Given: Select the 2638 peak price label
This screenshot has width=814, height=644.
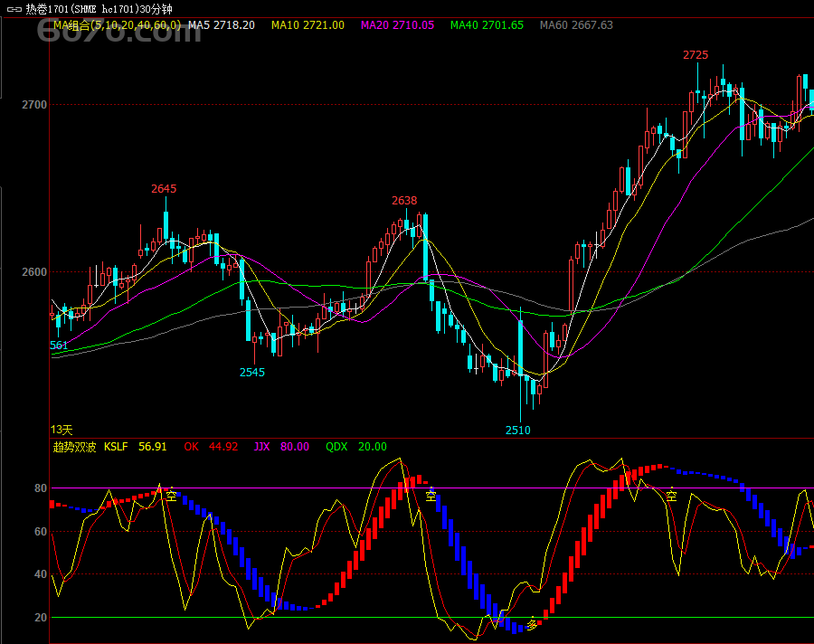Looking at the screenshot, I should pyautogui.click(x=404, y=201).
